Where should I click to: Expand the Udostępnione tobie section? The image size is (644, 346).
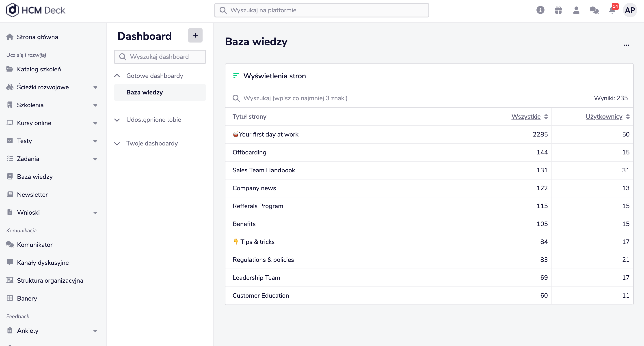pos(117,120)
